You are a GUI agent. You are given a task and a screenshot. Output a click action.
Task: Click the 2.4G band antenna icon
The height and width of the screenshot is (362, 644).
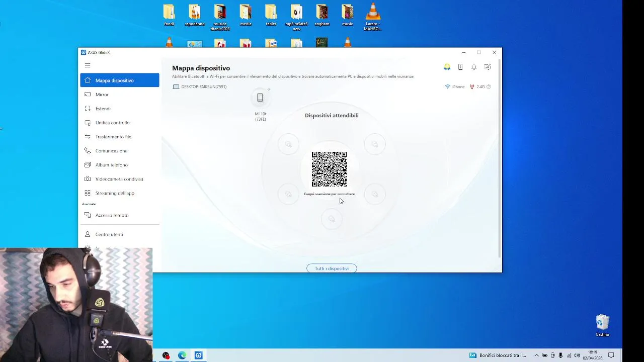point(472,87)
